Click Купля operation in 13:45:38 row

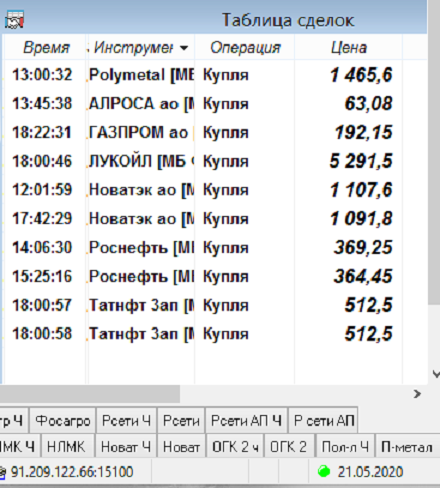click(226, 104)
